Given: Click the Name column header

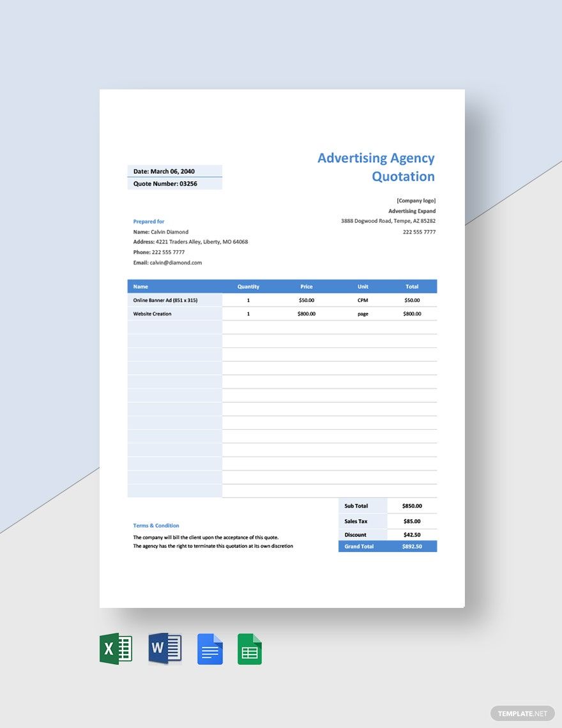Looking at the screenshot, I should (x=140, y=286).
